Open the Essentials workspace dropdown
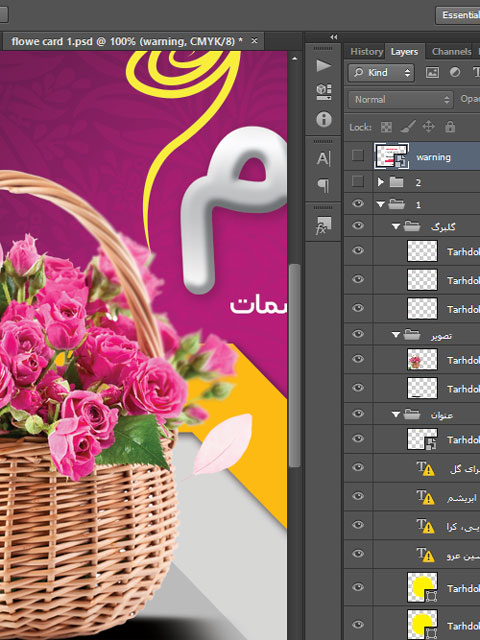This screenshot has width=480, height=640. [458, 15]
